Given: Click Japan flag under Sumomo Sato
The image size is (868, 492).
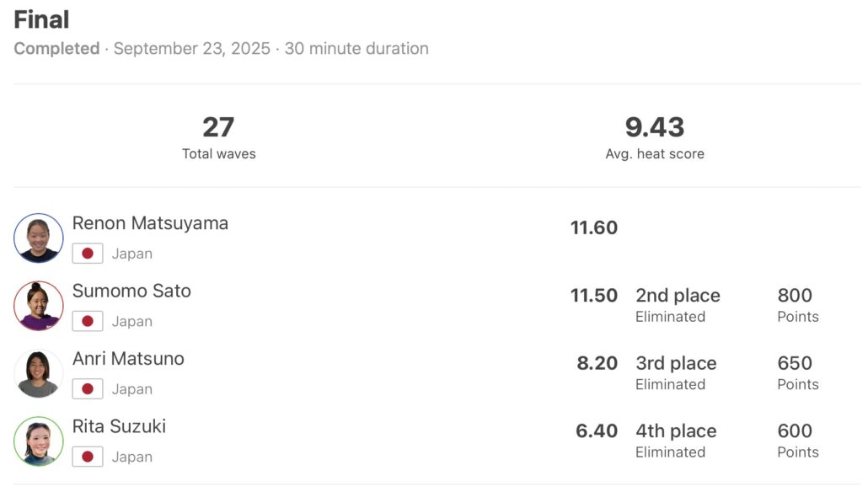Looking at the screenshot, I should (x=88, y=321).
